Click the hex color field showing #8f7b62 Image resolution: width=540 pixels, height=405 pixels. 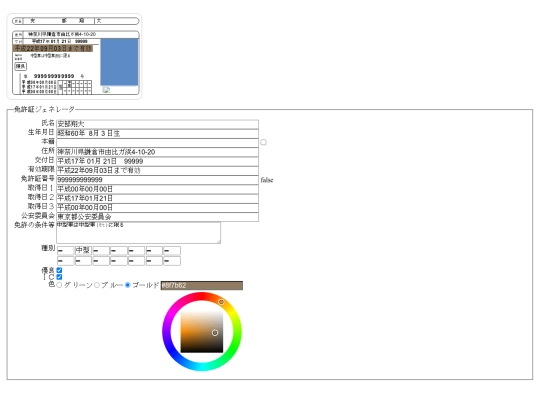[202, 285]
